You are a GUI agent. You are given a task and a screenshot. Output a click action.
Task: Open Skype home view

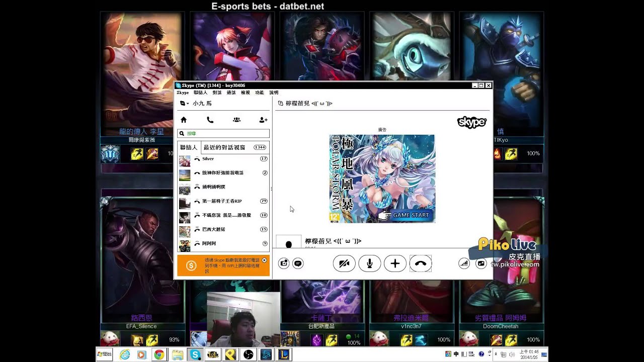coord(184,120)
